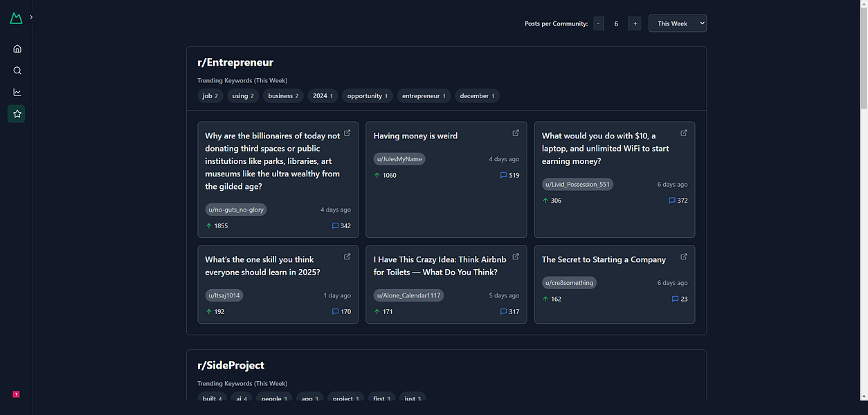Open user profile u/JulesMyName
This screenshot has height=415, width=868.
click(x=399, y=159)
